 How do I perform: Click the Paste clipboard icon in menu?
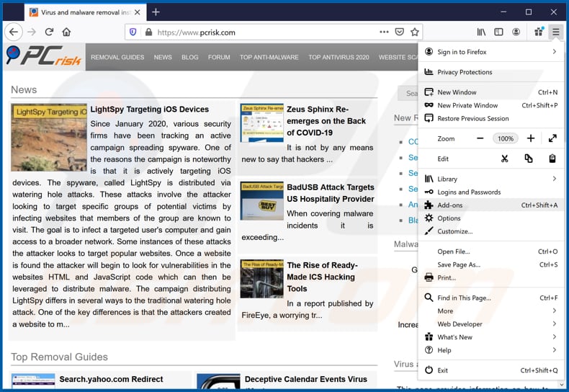click(x=552, y=159)
